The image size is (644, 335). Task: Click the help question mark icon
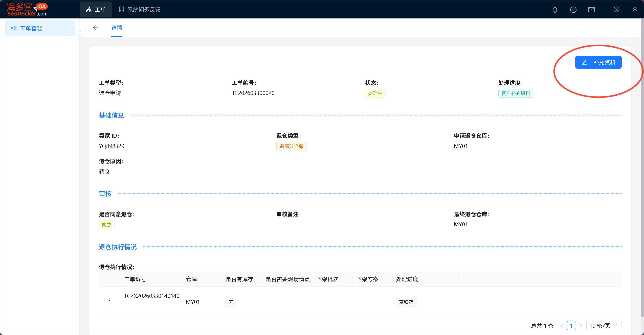click(x=616, y=10)
